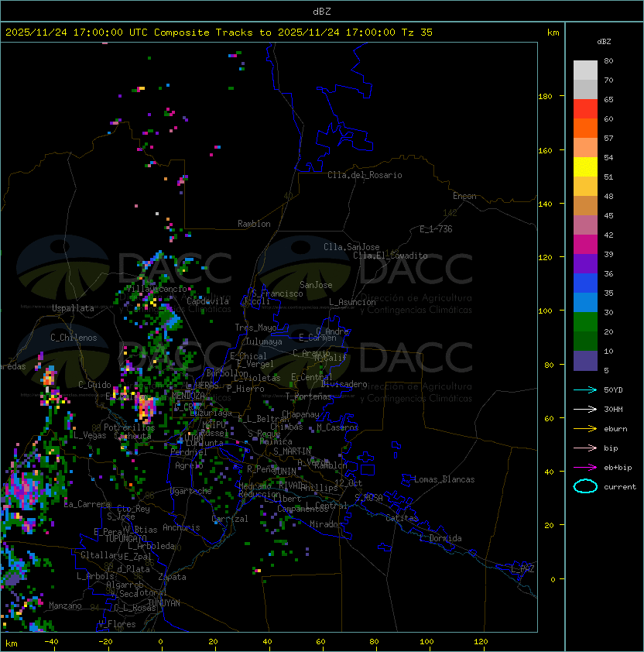Click the Ramblon label near the 140 km line
Image resolution: width=644 pixels, height=652 pixels.
254,224
